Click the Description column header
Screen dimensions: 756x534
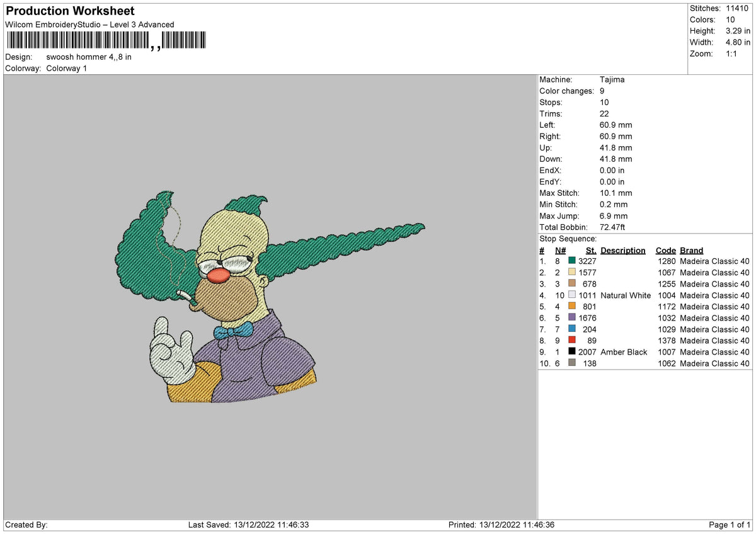tap(623, 250)
